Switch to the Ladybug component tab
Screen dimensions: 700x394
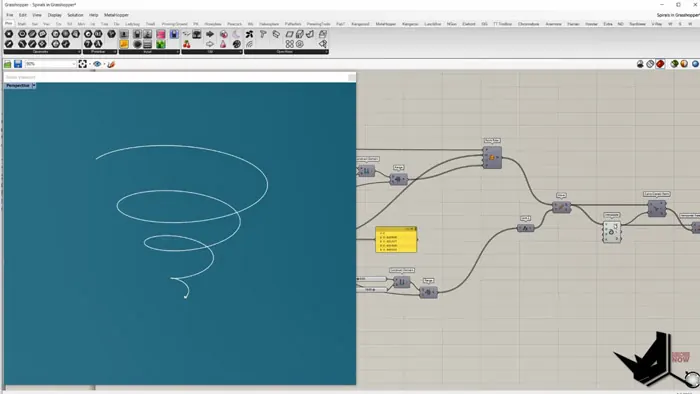pos(133,24)
